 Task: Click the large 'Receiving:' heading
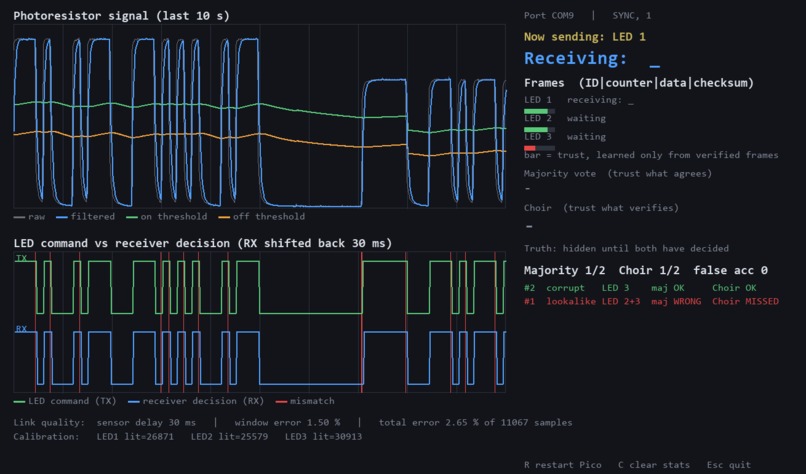pos(576,58)
